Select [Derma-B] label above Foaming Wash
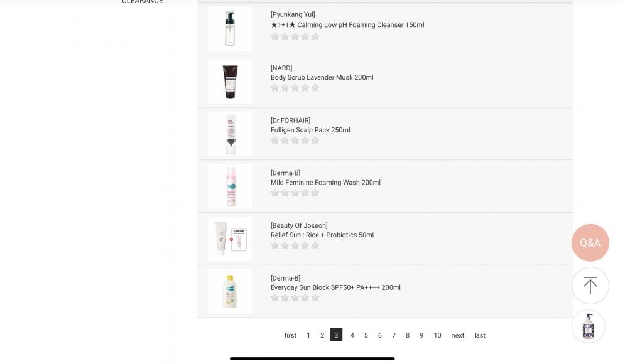Screen dimensions: 625x364 point(285,173)
